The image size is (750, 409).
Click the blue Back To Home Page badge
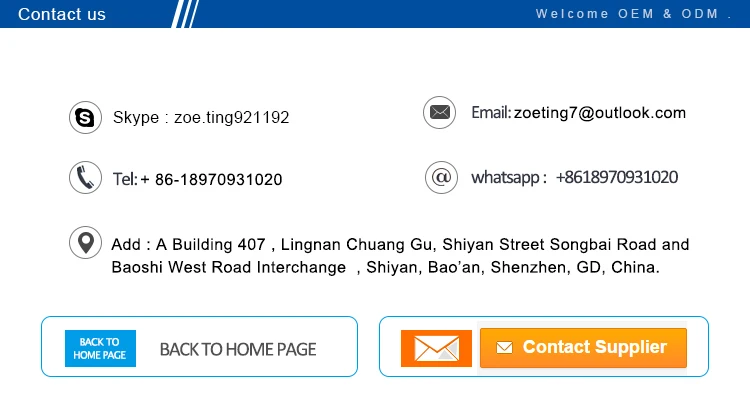point(100,348)
